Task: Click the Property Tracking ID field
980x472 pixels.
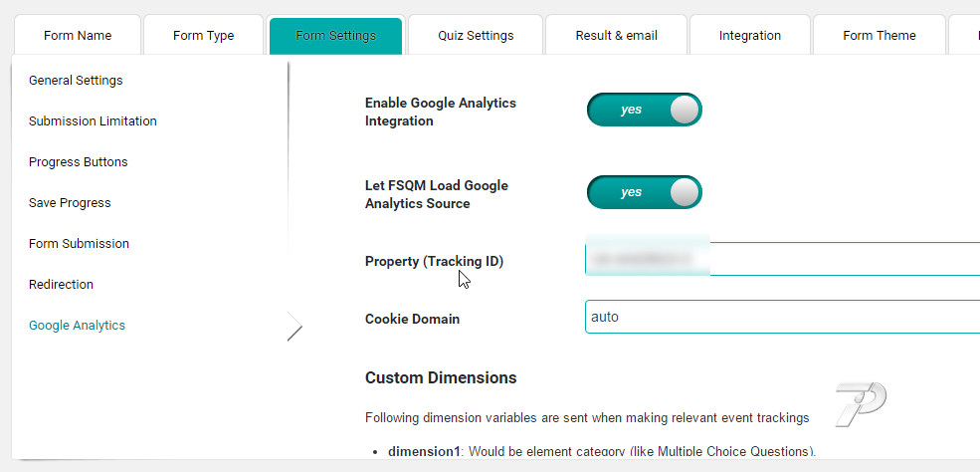Action: point(782,259)
